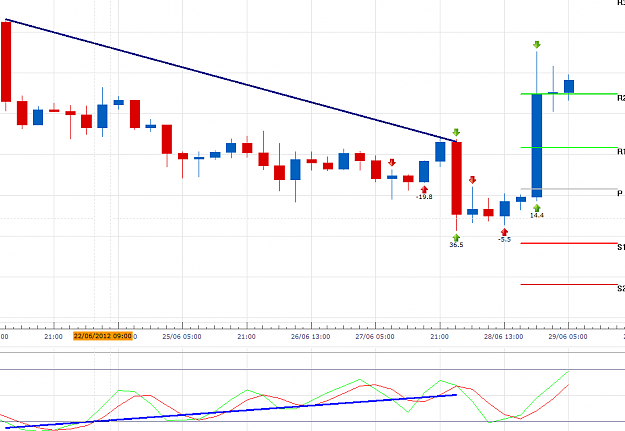Click the green down arrow above the tallest wick
Screen dimensions: 625x431
pos(537,45)
